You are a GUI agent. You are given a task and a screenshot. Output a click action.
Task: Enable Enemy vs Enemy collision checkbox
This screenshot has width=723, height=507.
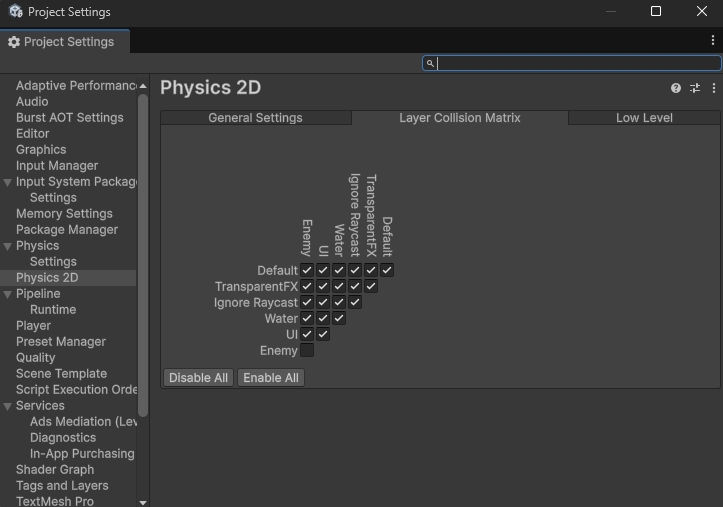tap(307, 350)
